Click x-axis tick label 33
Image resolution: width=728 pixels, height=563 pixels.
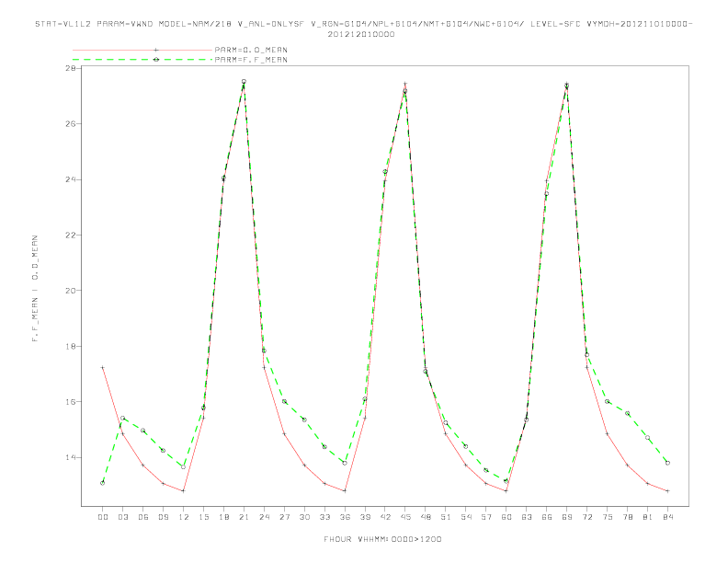324,517
